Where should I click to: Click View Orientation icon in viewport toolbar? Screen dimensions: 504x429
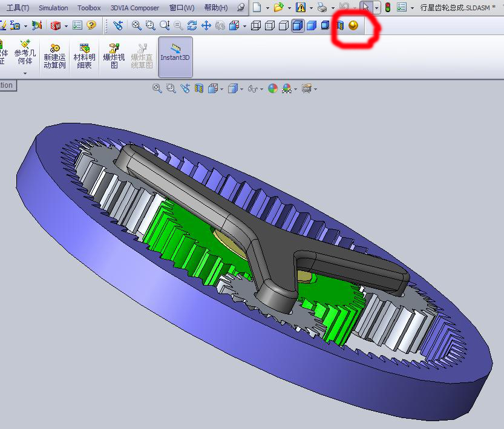213,89
